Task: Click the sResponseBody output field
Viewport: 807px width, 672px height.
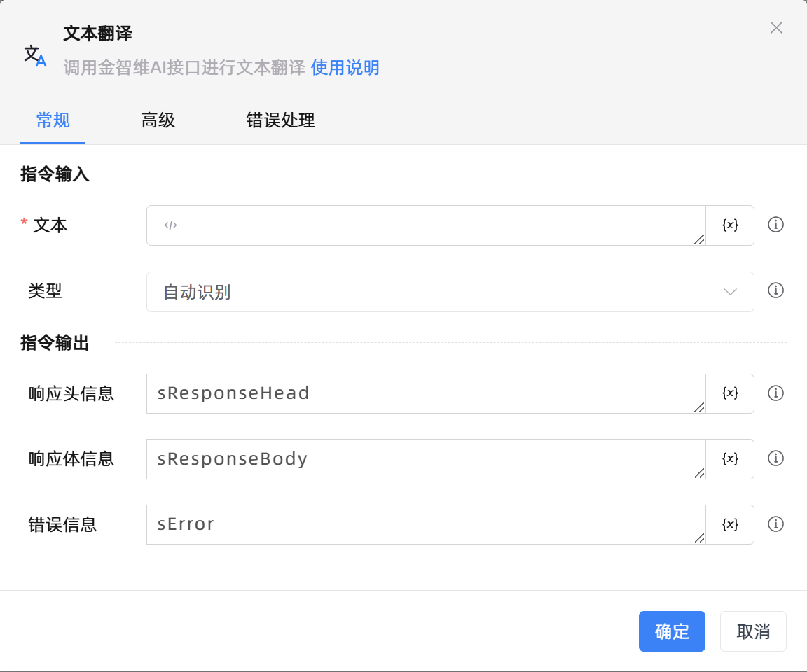Action: coord(425,459)
